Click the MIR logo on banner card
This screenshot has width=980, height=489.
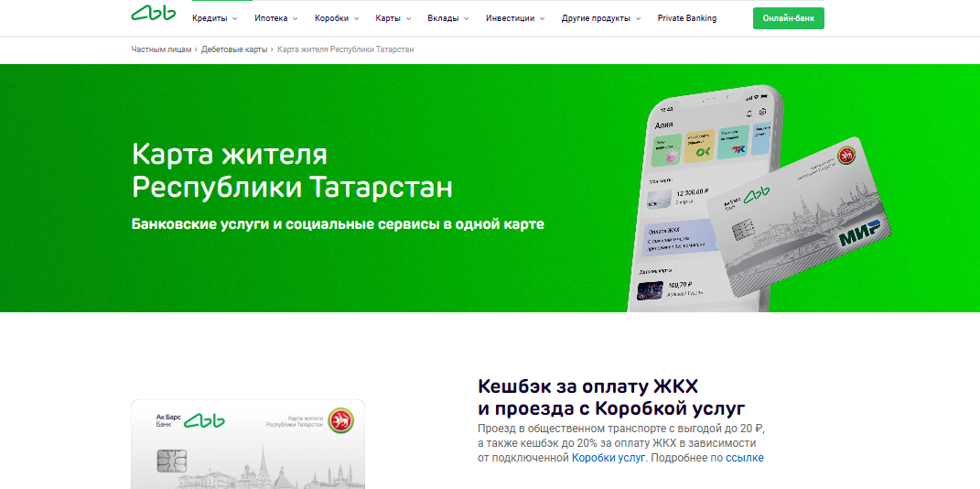click(859, 234)
